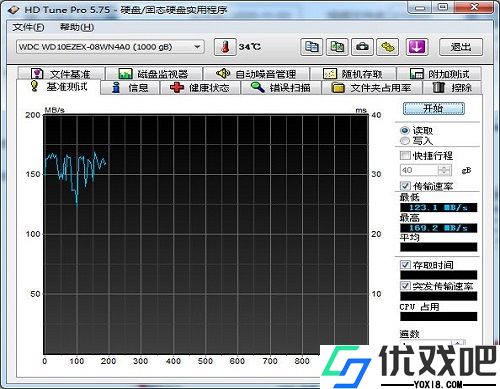Click the 123.1 MB/s minimum value

pos(438,207)
